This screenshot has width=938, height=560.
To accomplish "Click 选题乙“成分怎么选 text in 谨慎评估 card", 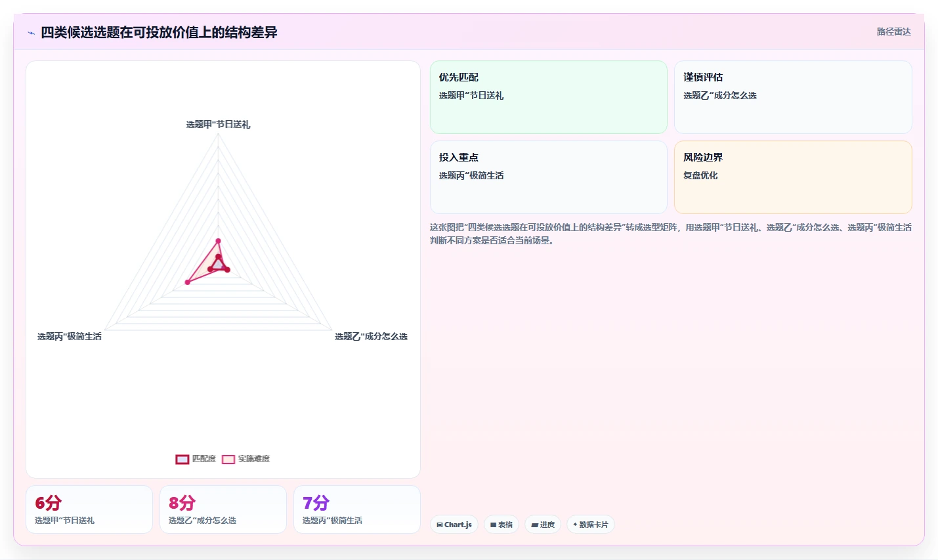I will [720, 95].
